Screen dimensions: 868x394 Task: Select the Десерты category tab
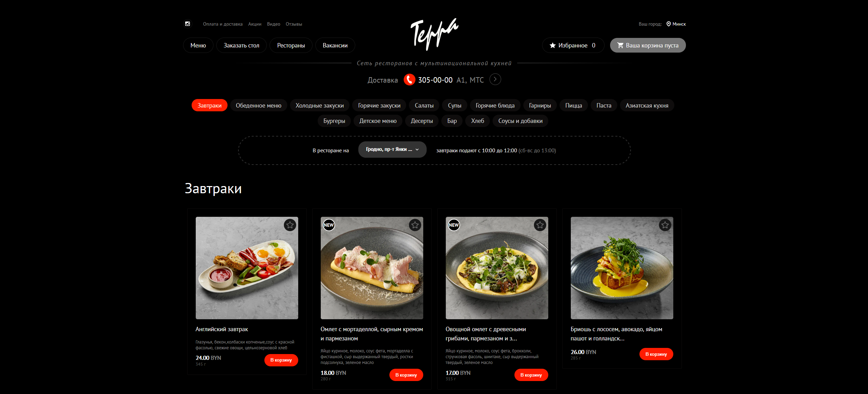coord(422,121)
